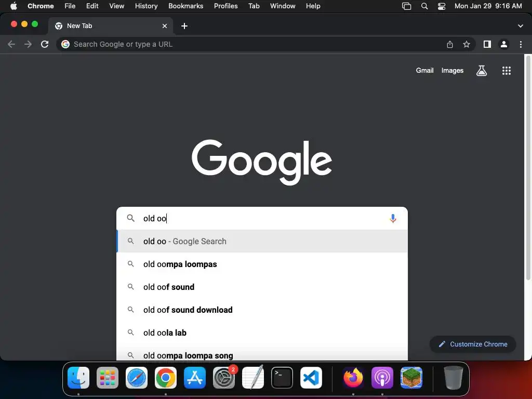Open the Help menu
Screen dimensions: 532x399
(x=313, y=6)
